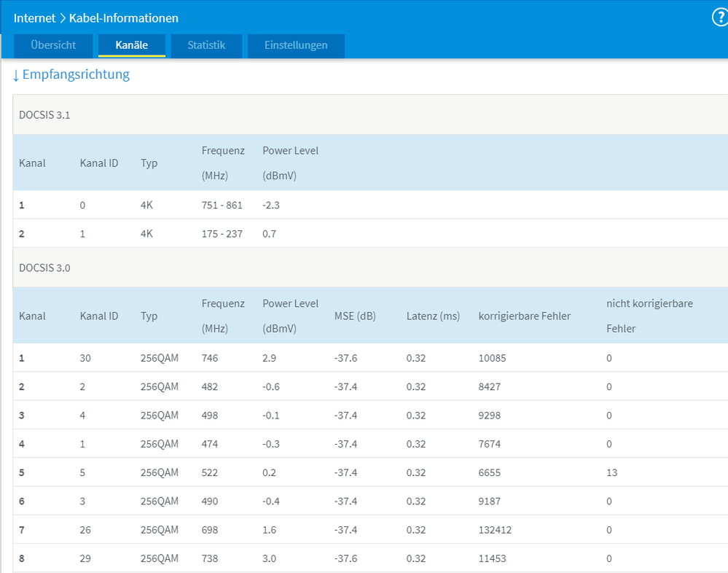Click the korrigierbare Fehler column header
This screenshot has width=728, height=573.
(525, 316)
